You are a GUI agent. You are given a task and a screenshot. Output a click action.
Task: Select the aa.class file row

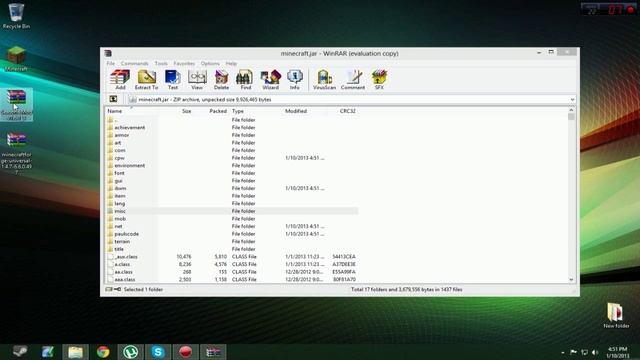coord(232,272)
